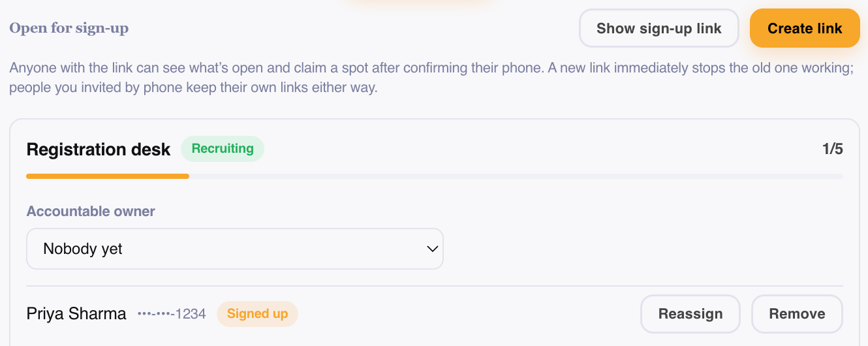Image resolution: width=868 pixels, height=346 pixels.
Task: Select the Registration desk title
Action: [99, 149]
